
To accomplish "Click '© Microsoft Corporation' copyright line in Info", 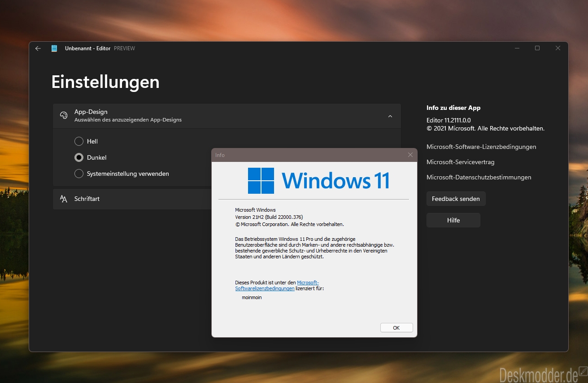I will 289,224.
